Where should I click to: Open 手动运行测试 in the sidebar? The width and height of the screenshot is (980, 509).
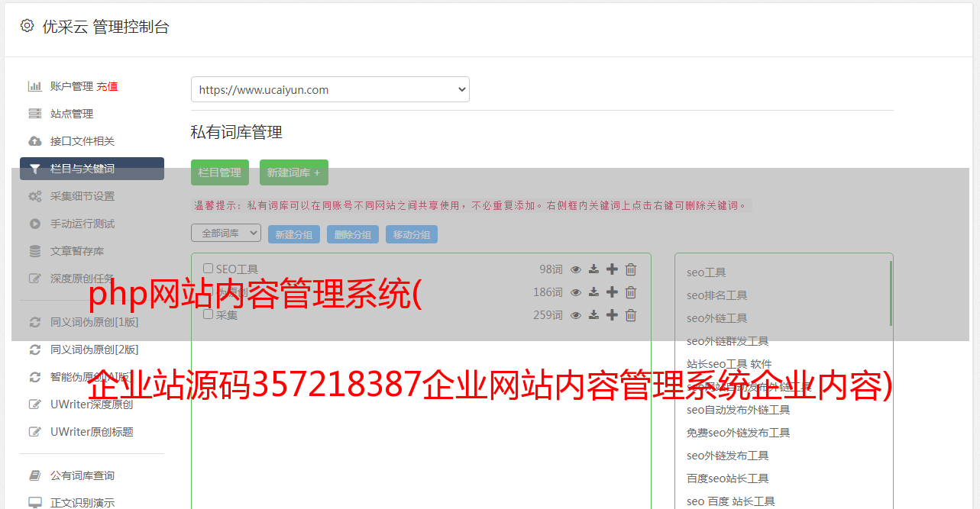(82, 224)
